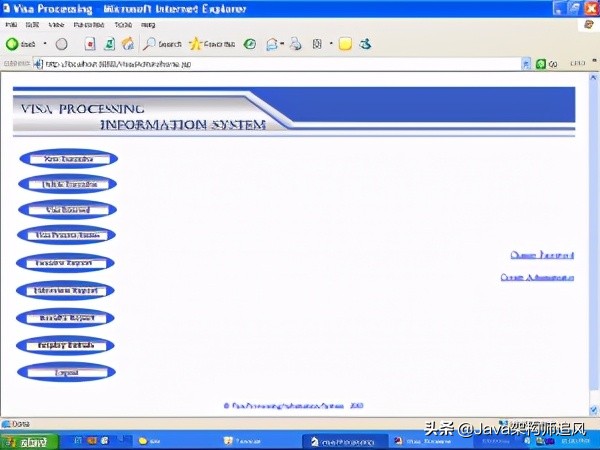Viewport: 600px width, 450px height.
Task: Expand the address bar dropdown arrow
Action: 526,64
